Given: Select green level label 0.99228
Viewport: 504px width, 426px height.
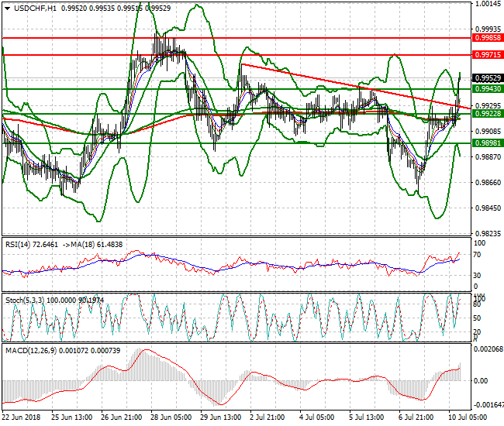Looking at the screenshot, I should point(488,113).
